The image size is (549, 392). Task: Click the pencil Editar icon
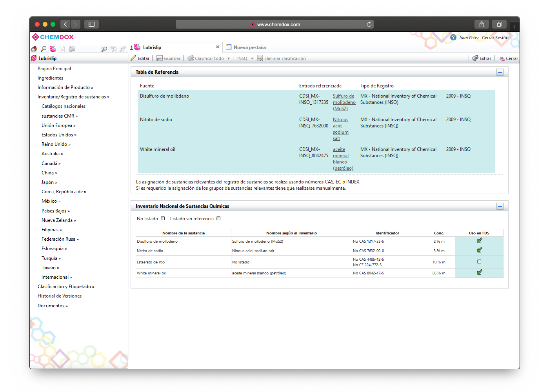(133, 58)
